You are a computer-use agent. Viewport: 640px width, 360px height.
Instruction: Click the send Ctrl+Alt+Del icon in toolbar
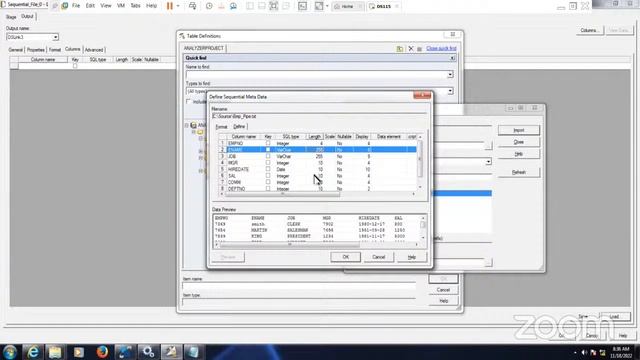coord(192,6)
